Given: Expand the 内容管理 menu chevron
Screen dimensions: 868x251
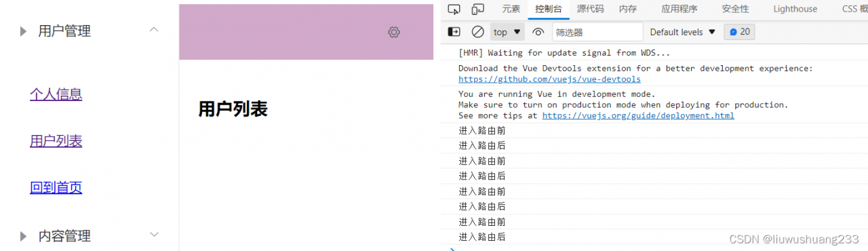Looking at the screenshot, I should tap(154, 235).
